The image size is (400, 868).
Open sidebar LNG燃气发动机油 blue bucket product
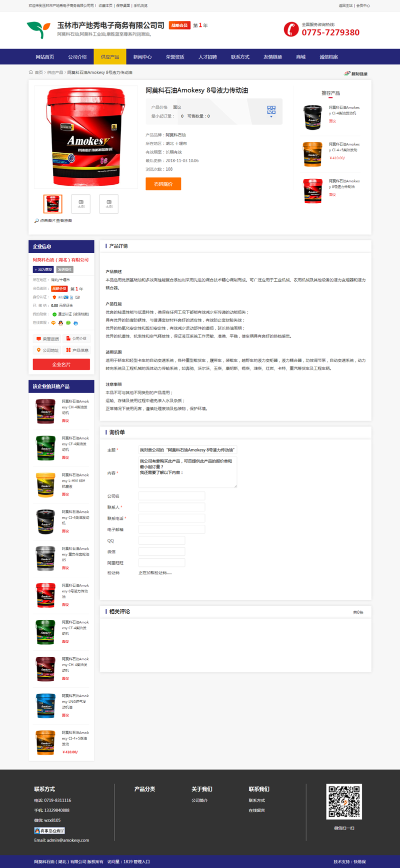45,706
